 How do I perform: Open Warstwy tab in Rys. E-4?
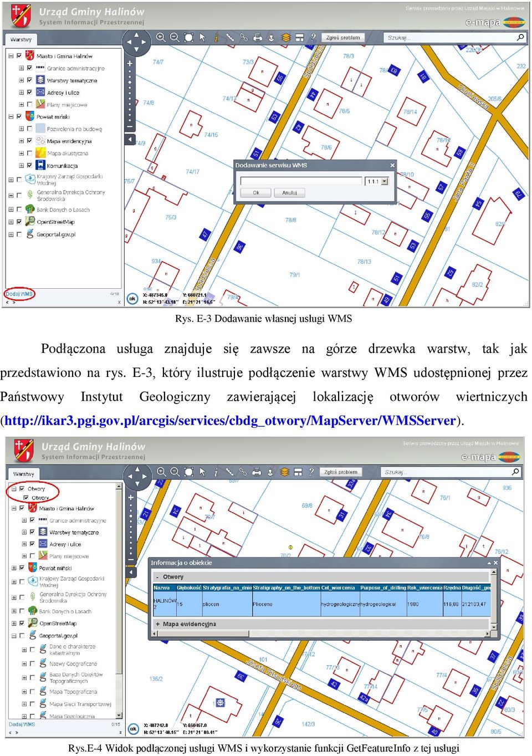coord(23,474)
